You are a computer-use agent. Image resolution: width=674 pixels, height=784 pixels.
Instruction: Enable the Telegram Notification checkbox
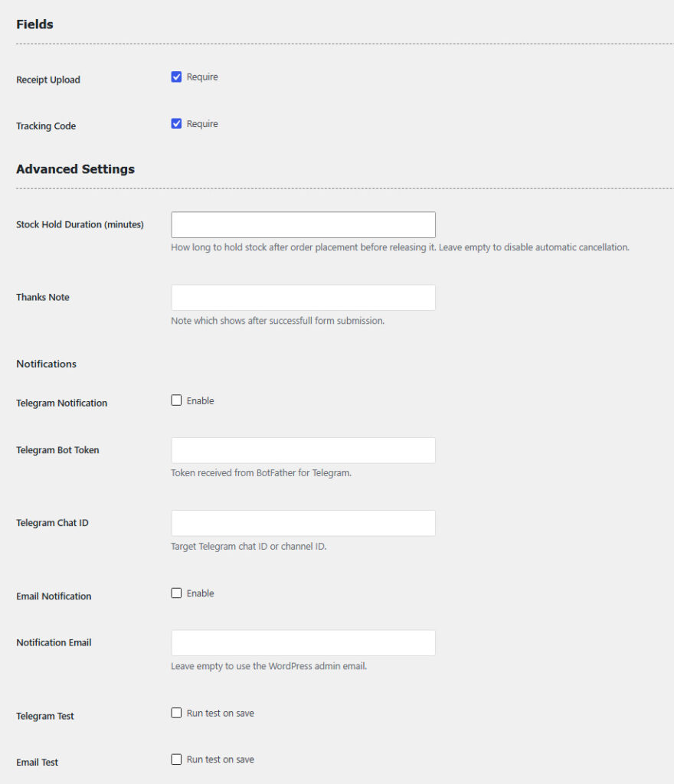(x=176, y=400)
